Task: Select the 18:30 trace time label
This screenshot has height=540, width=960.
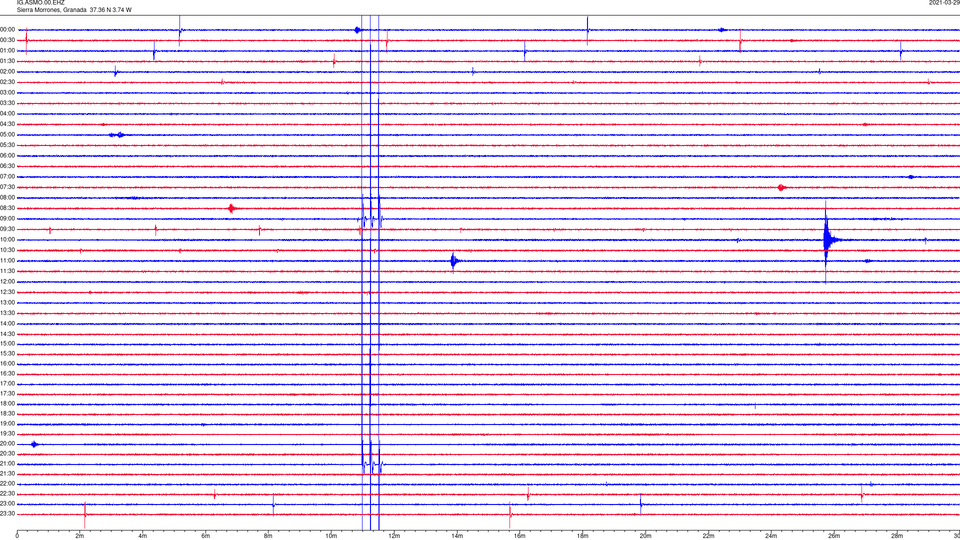Action: (x=8, y=414)
